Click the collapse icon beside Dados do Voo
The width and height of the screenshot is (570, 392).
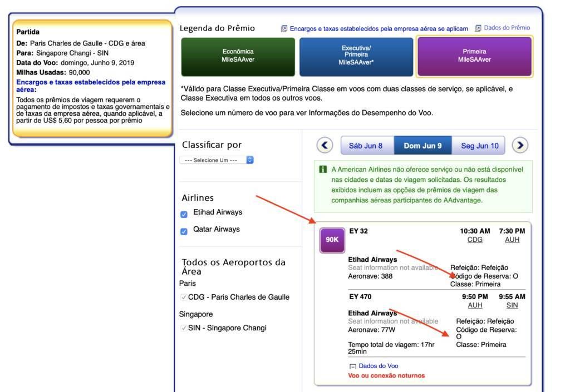352,366
